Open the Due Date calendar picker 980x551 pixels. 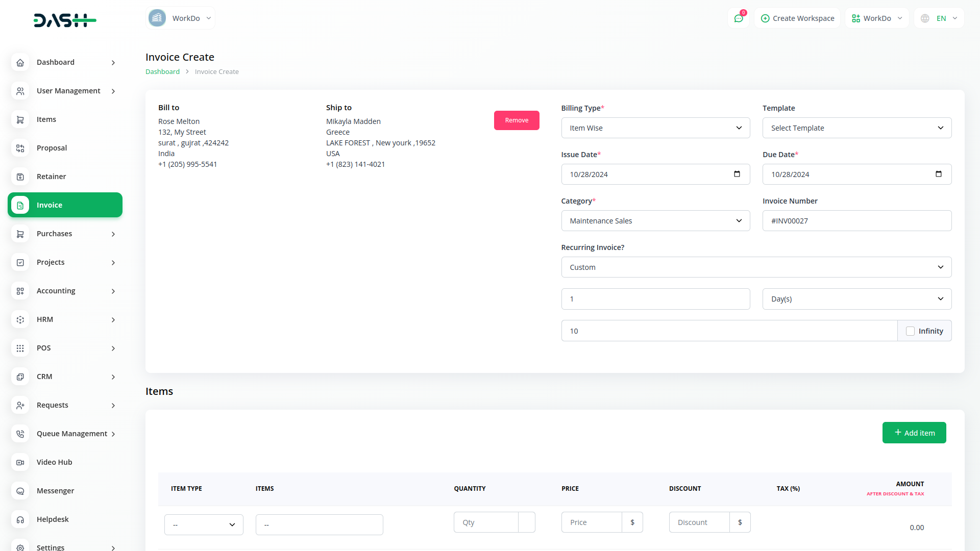pos(938,174)
